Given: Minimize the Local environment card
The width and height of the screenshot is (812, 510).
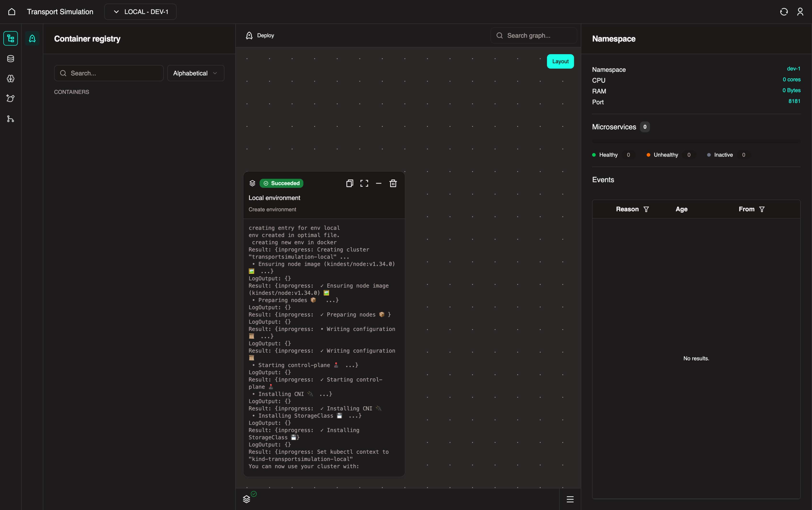Looking at the screenshot, I should (379, 183).
